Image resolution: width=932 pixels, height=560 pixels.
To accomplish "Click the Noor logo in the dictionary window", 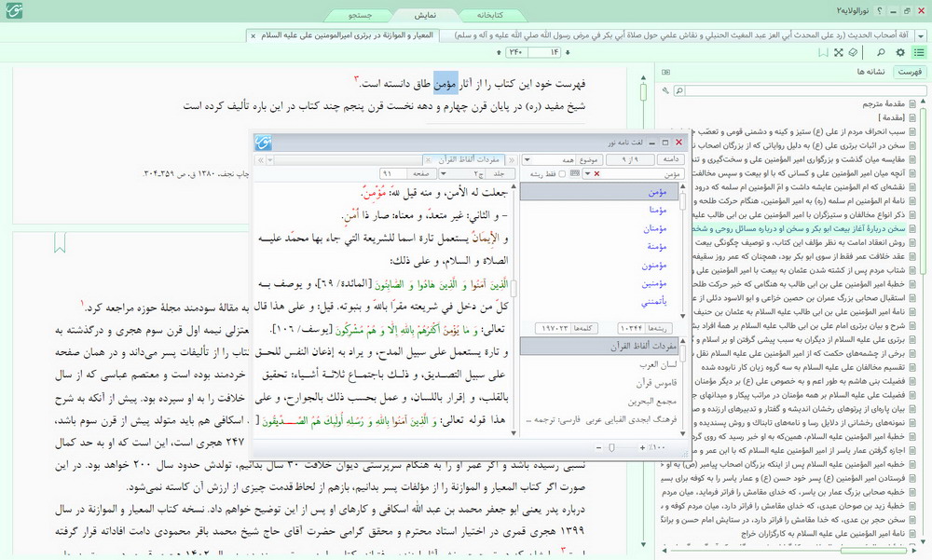I will pyautogui.click(x=264, y=142).
